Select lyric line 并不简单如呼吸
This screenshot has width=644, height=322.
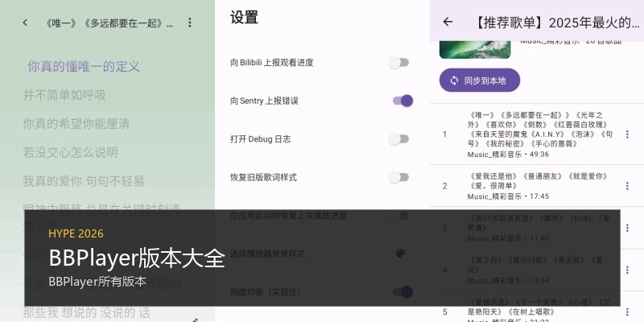pyautogui.click(x=64, y=95)
